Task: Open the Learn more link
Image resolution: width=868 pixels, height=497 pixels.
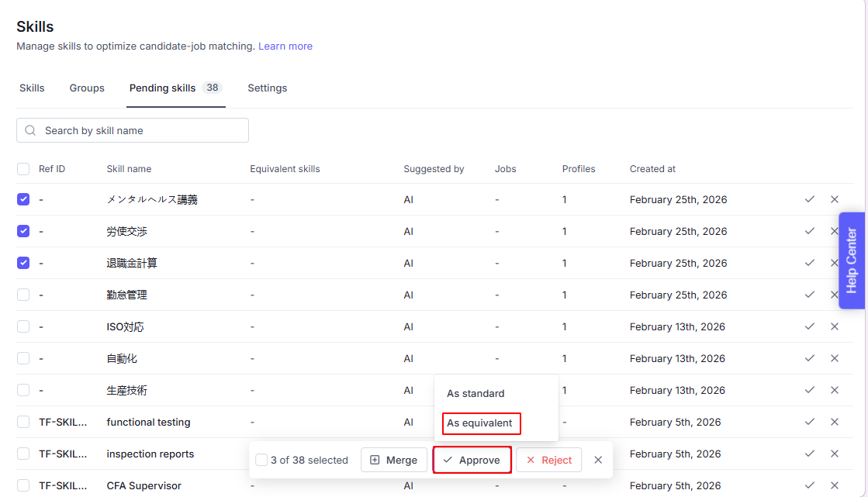Action: [x=285, y=47]
